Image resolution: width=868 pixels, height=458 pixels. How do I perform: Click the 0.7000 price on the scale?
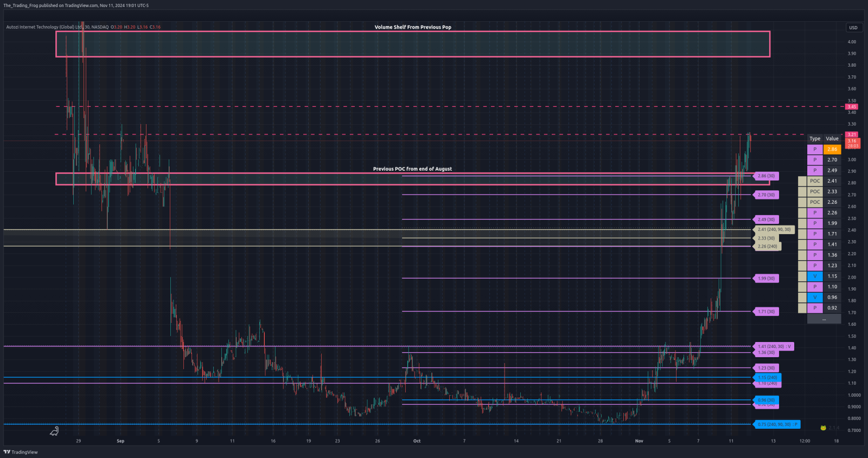pos(854,430)
